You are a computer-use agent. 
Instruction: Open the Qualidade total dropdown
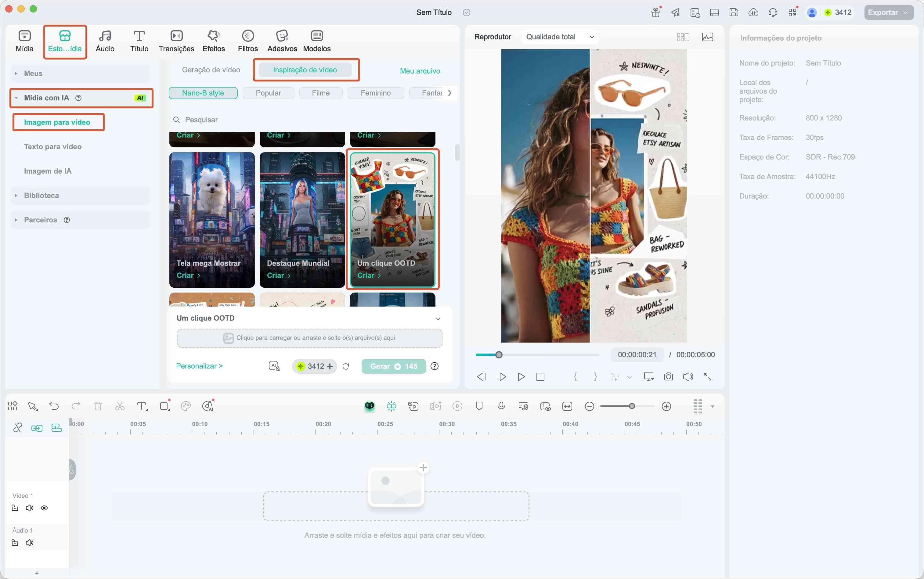[560, 37]
